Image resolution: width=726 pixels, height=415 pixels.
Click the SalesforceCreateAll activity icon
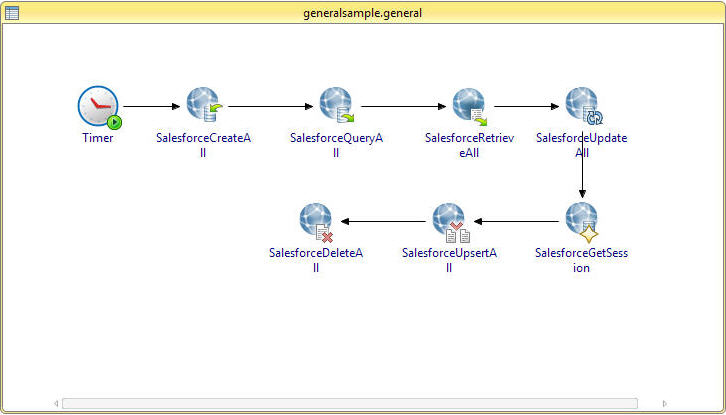(x=204, y=105)
